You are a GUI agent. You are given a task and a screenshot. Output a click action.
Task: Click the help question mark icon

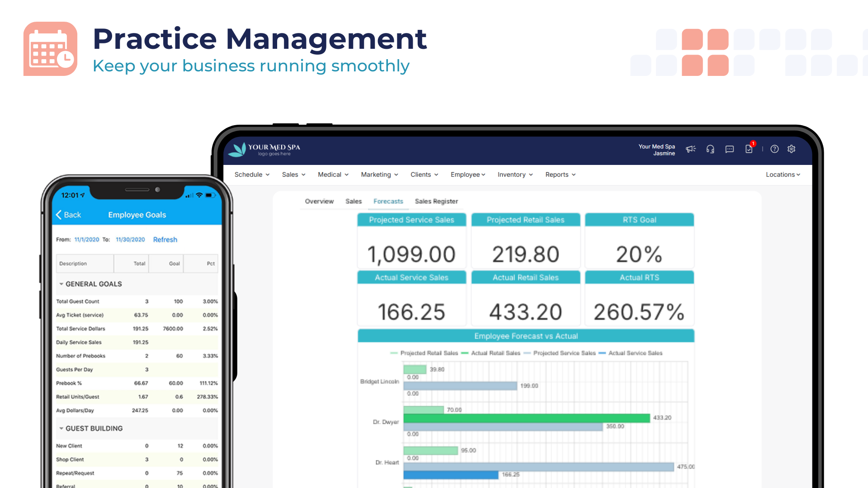coord(774,149)
